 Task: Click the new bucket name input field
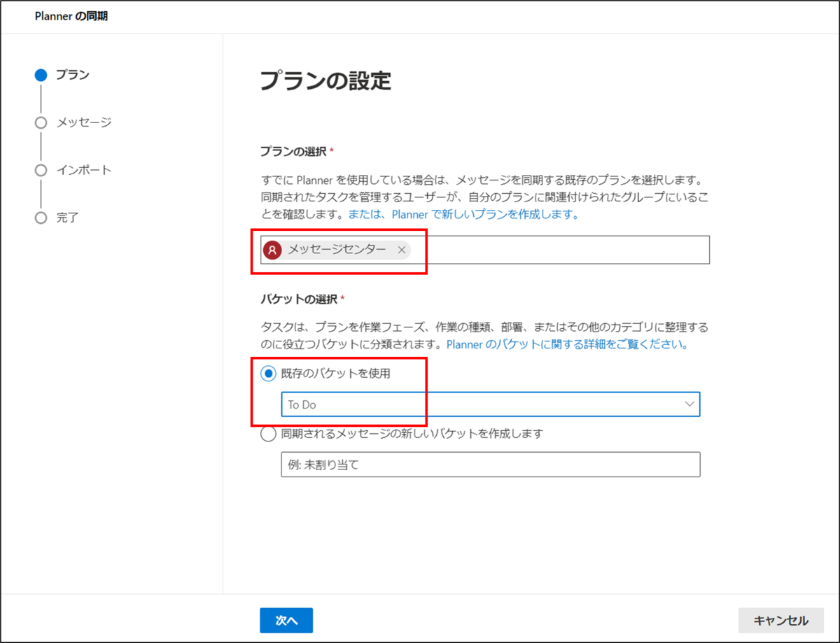tap(491, 465)
